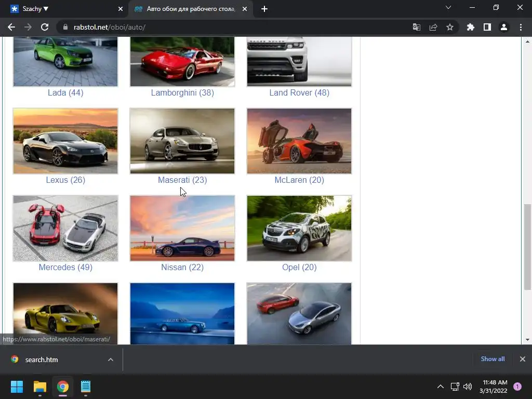Click Show all downloads
The width and height of the screenshot is (532, 399).
click(493, 359)
